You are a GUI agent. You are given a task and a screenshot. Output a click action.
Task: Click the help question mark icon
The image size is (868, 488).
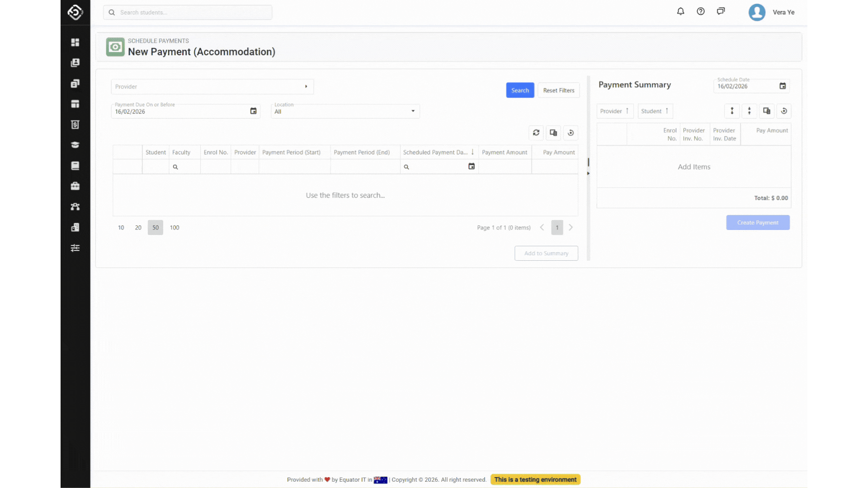[x=701, y=12]
